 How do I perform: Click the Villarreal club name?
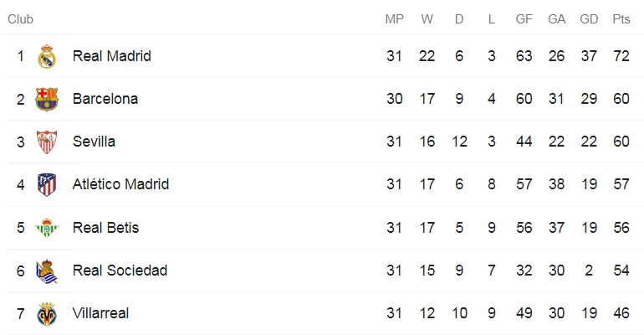pyautogui.click(x=100, y=313)
